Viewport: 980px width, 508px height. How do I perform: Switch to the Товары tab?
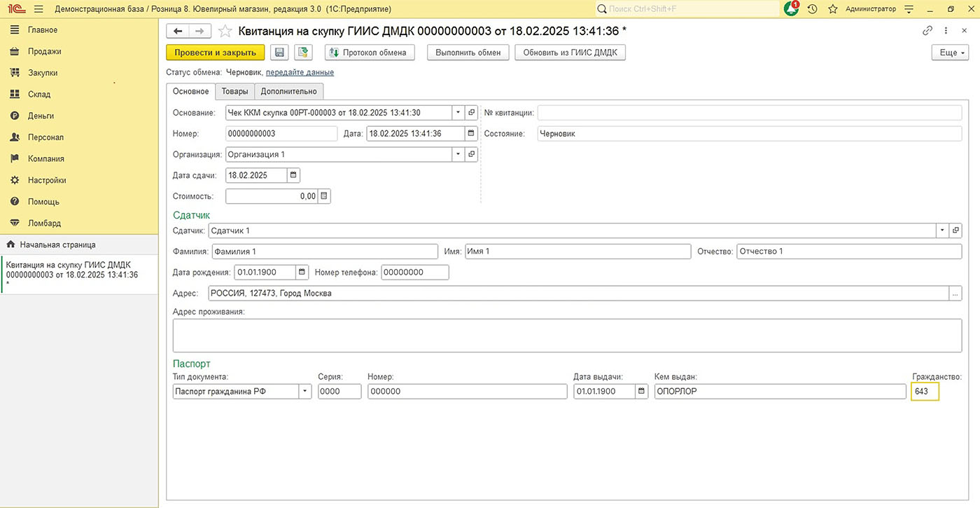pos(235,91)
